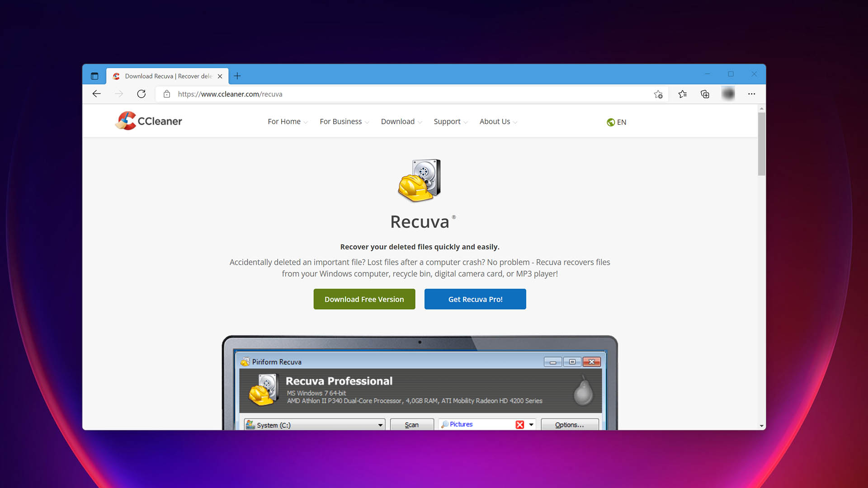Click the Recuva heading text
The width and height of the screenshot is (868, 488).
(420, 222)
